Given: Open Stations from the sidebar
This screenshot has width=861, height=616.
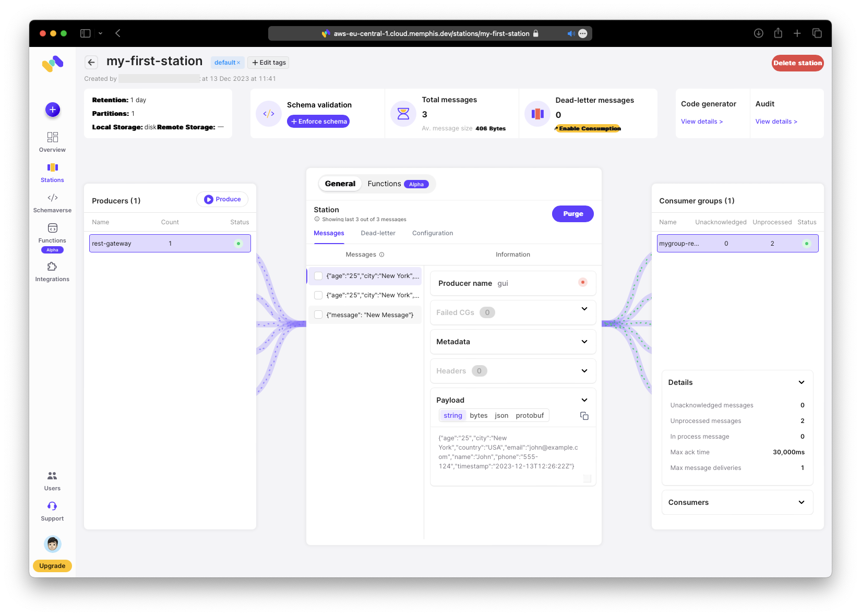Looking at the screenshot, I should [x=52, y=168].
